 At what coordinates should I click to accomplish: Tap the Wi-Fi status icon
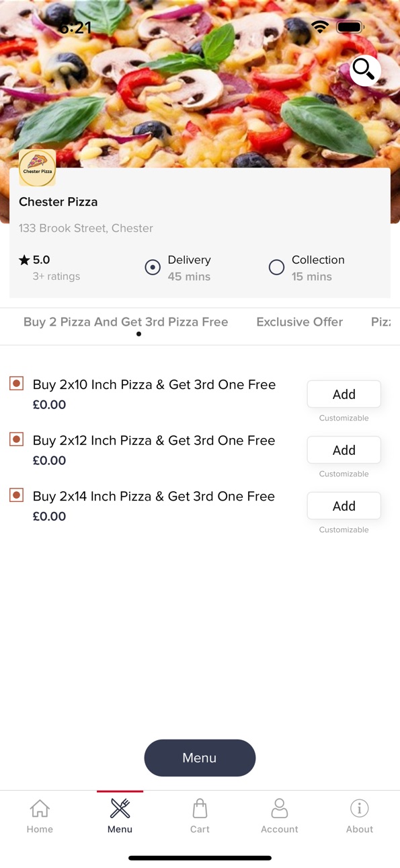[320, 27]
